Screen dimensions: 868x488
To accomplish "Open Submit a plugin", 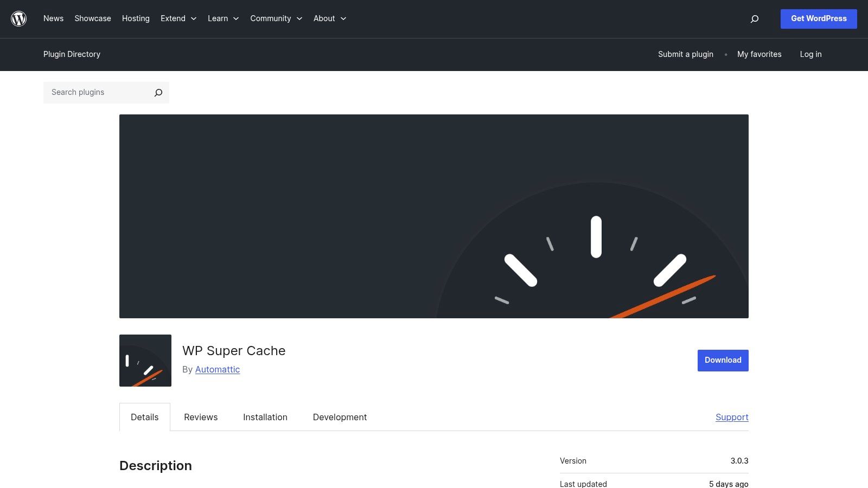I will coord(685,54).
